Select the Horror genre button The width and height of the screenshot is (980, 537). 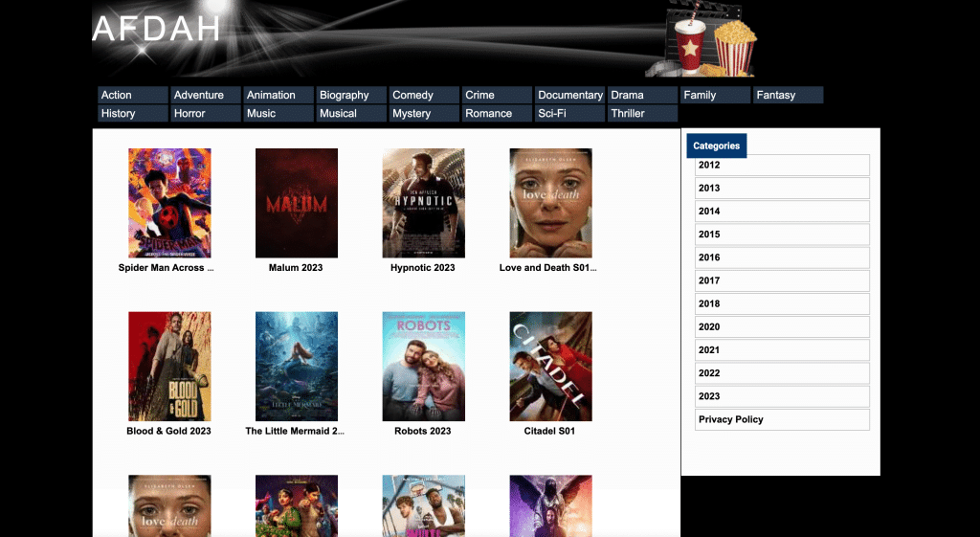tap(205, 113)
